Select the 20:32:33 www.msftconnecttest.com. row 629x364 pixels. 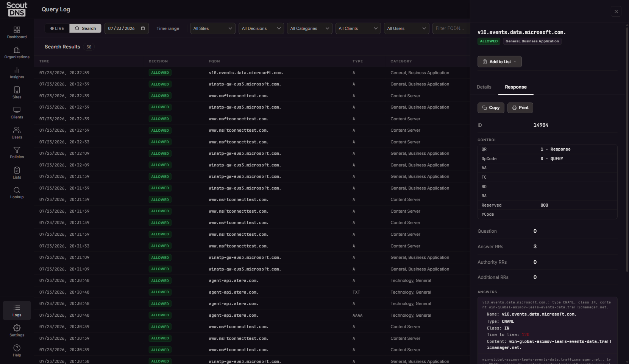click(252, 142)
